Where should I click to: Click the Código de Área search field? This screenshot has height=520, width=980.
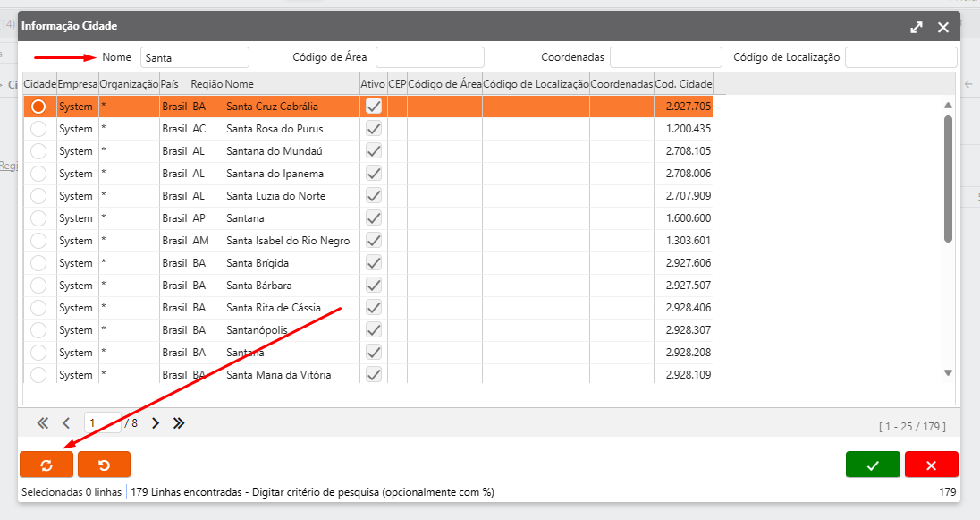pyautogui.click(x=429, y=57)
